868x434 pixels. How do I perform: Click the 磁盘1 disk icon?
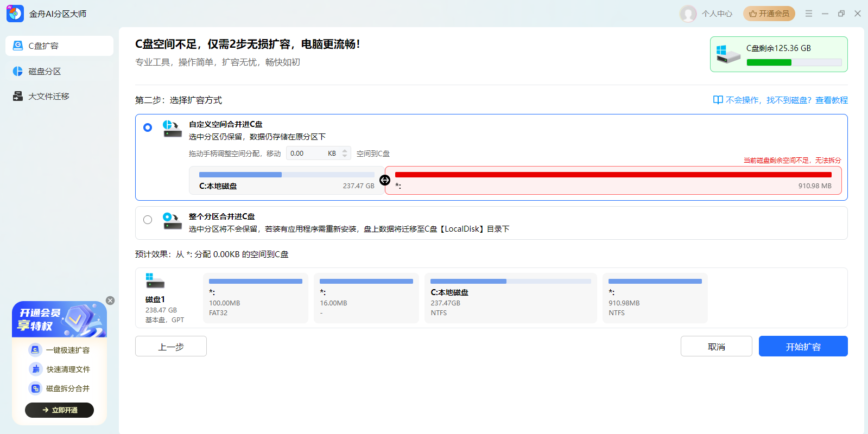pyautogui.click(x=155, y=281)
